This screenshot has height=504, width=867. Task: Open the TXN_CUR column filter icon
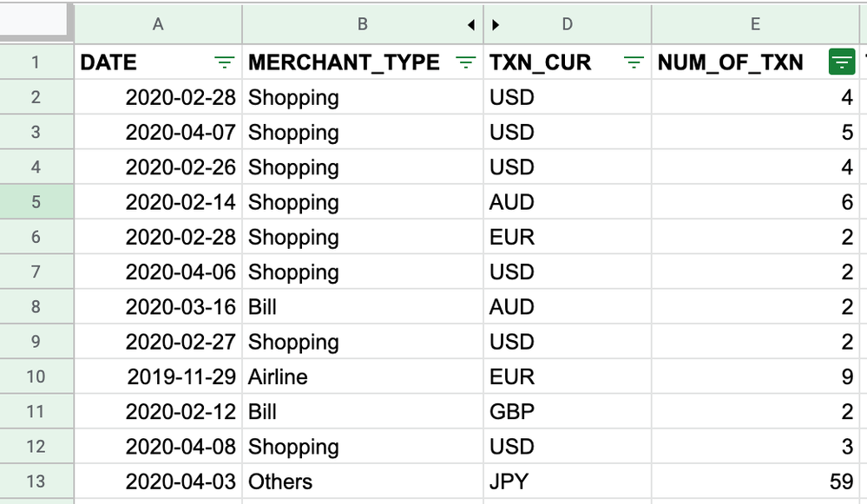pos(634,62)
